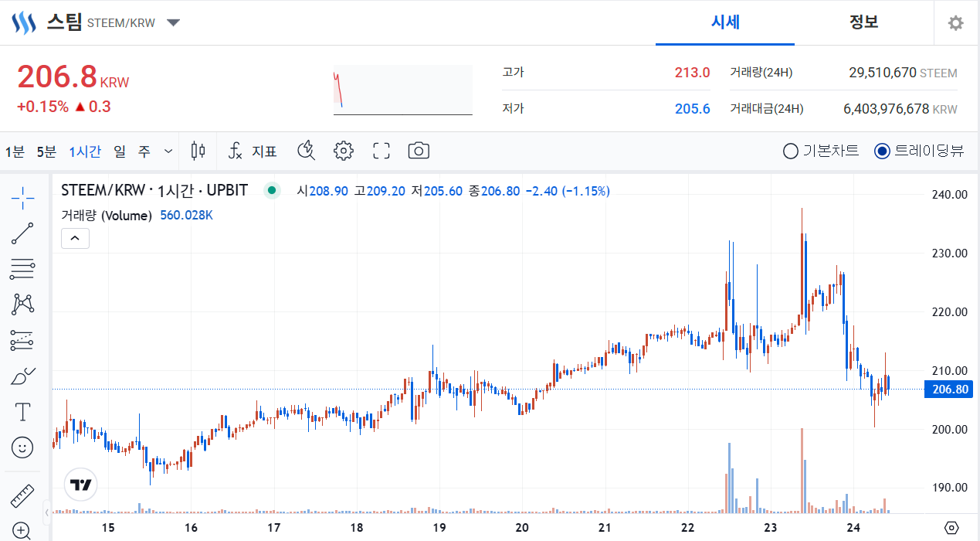The image size is (980, 541).
Task: Click the 6,403,976,678 KRW trade amount
Action: 900,109
